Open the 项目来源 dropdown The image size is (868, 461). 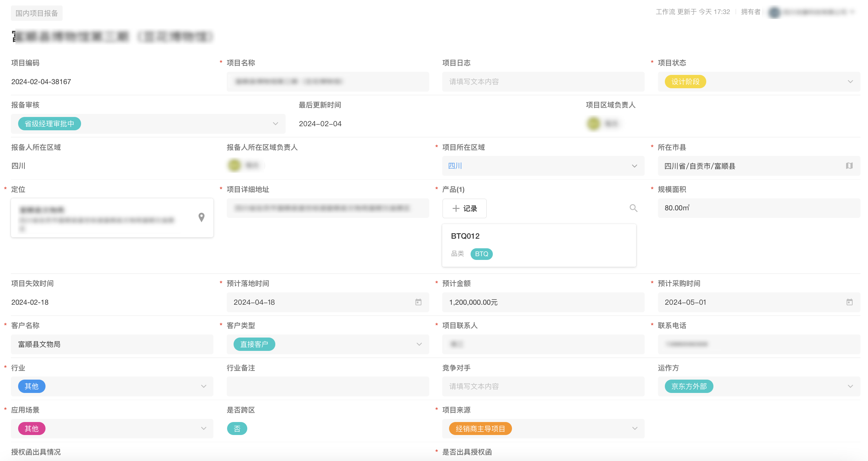(x=634, y=429)
